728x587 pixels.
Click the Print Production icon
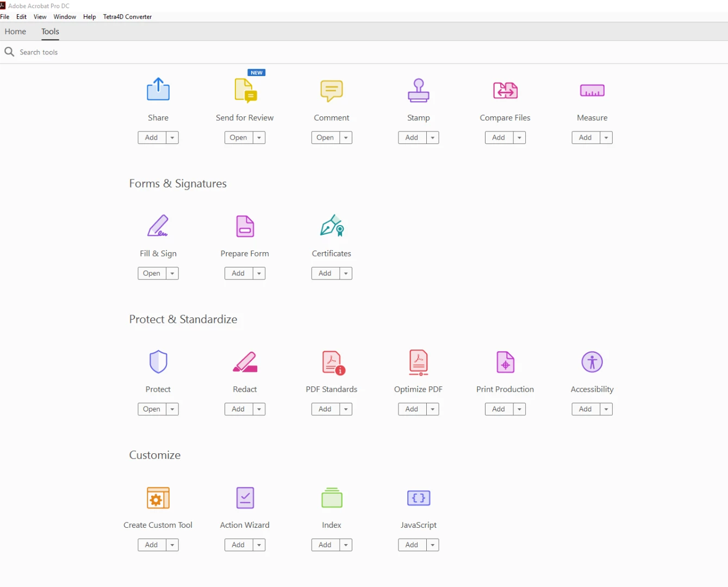[506, 362]
